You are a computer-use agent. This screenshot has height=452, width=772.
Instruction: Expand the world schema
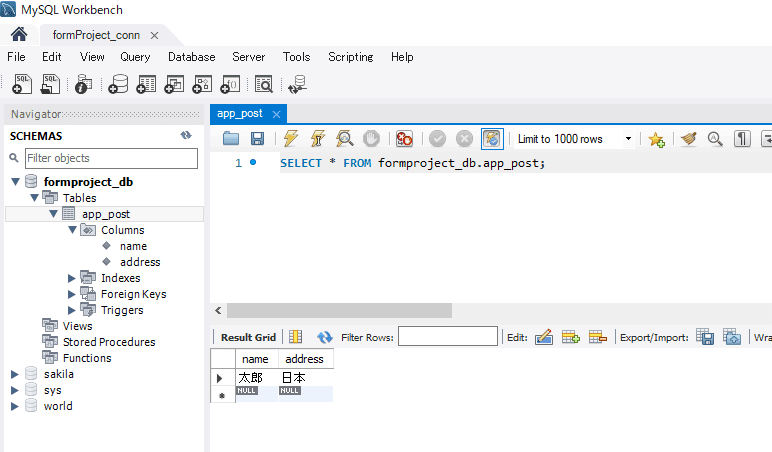point(15,406)
